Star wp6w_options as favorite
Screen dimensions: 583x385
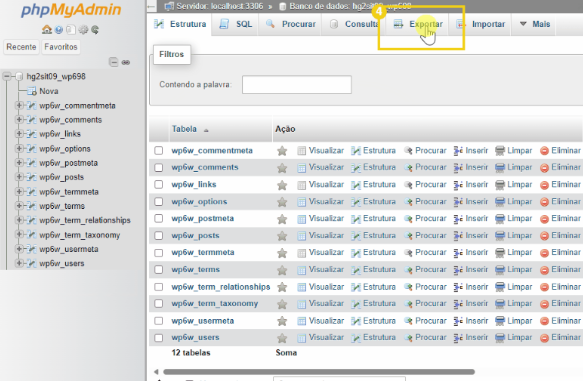(x=282, y=202)
